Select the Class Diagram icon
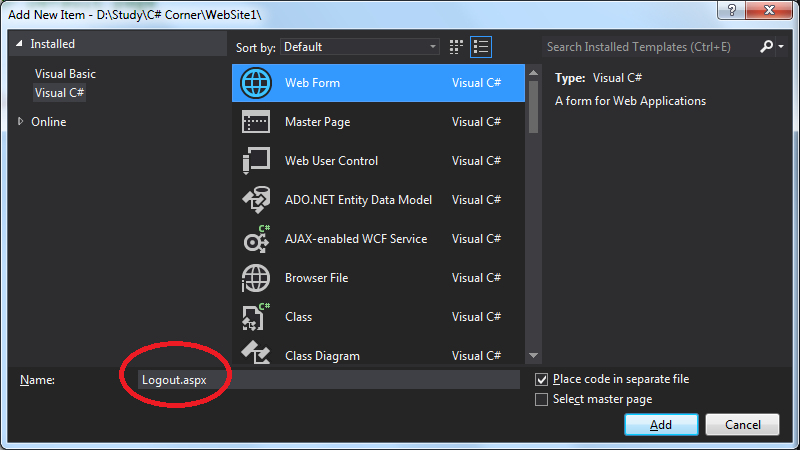Viewport: 800px width, 450px height. pos(256,353)
